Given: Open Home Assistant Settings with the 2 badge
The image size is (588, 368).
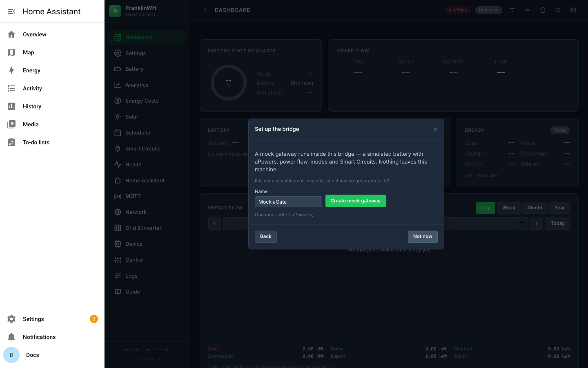Looking at the screenshot, I should pyautogui.click(x=52, y=319).
